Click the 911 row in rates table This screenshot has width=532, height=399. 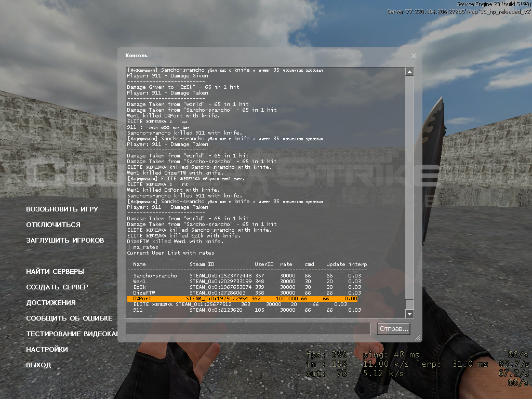pos(247,310)
